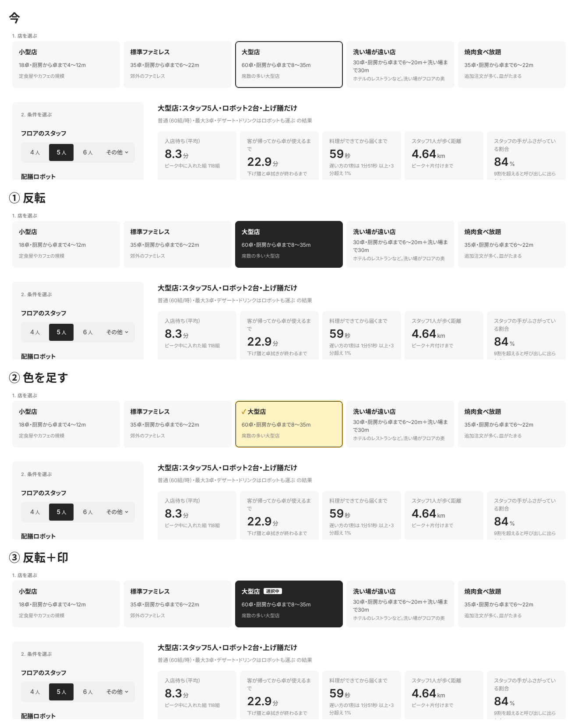This screenshot has height=728, width=578.
Task: Set staff to 6人 under ② 色を足す
Action: (88, 512)
